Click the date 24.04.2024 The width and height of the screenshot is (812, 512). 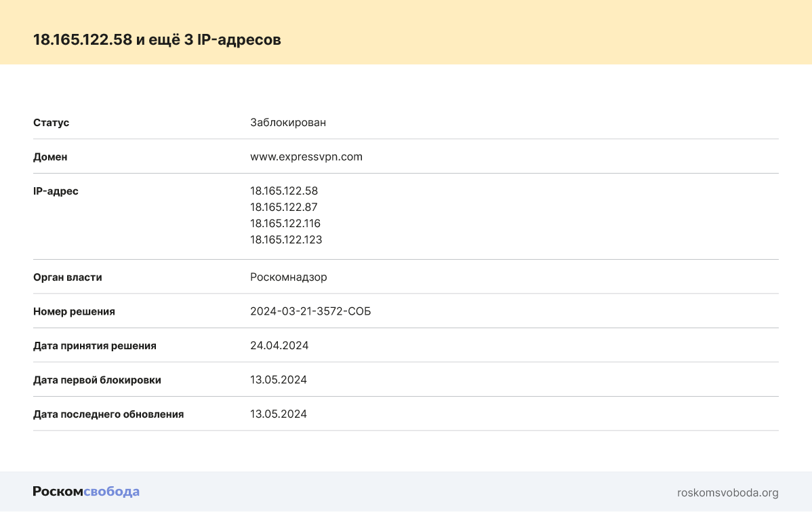pos(279,345)
